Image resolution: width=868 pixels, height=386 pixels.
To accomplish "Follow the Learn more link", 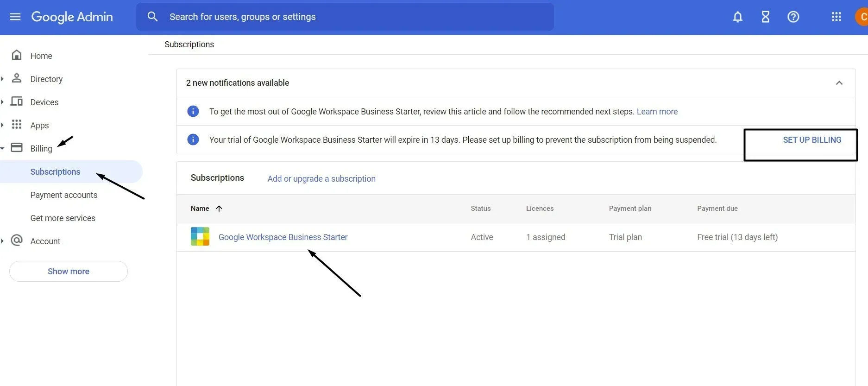I will (657, 112).
